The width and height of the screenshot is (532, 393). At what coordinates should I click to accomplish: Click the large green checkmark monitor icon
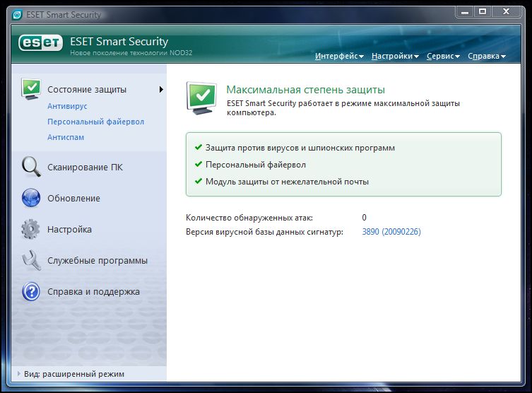click(201, 97)
